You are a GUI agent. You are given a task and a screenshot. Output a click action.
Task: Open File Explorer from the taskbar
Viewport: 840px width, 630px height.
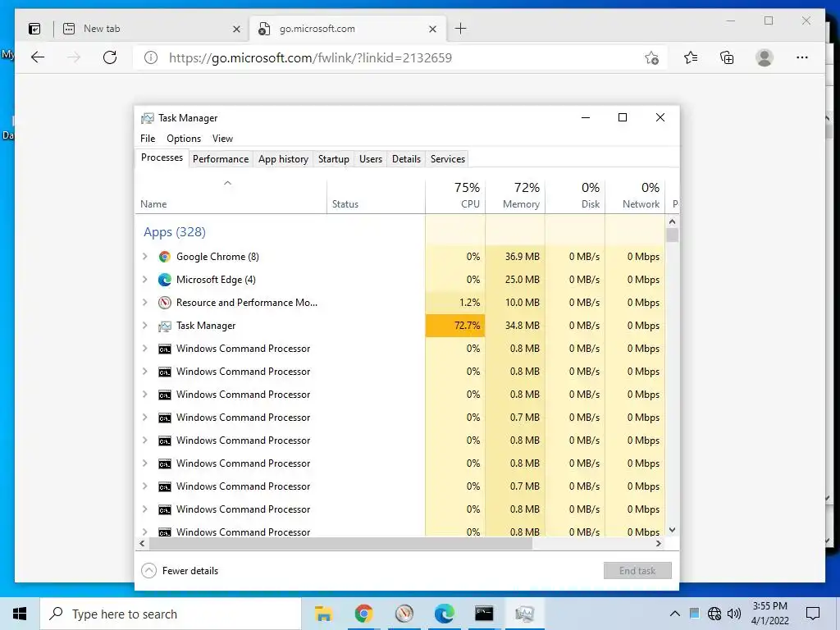click(323, 614)
